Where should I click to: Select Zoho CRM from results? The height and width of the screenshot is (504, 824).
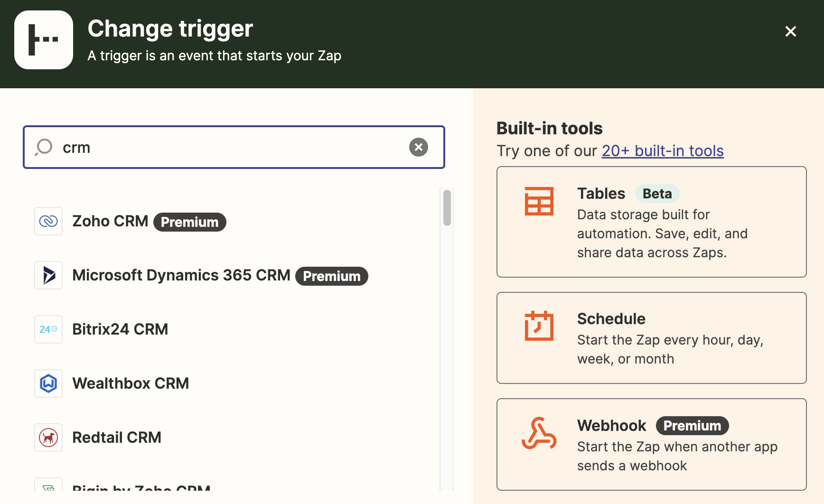pyautogui.click(x=110, y=221)
